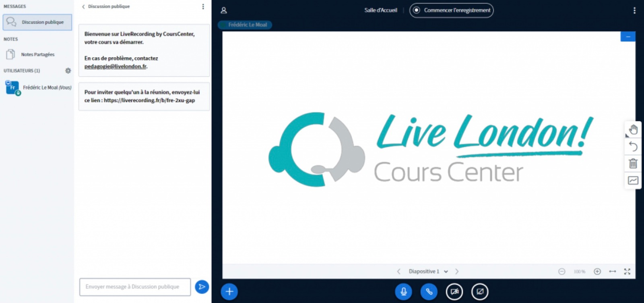
Task: Select user Frédéric Le Moal avatar
Action: [12, 87]
